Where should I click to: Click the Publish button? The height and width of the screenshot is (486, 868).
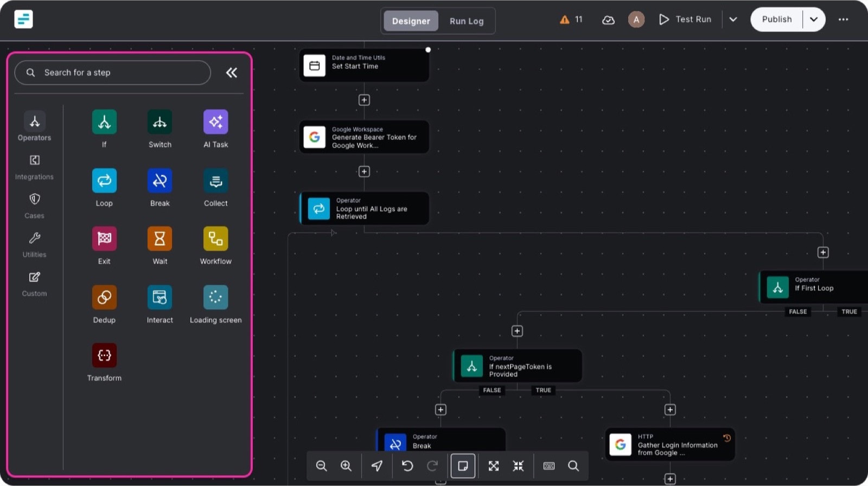click(777, 20)
